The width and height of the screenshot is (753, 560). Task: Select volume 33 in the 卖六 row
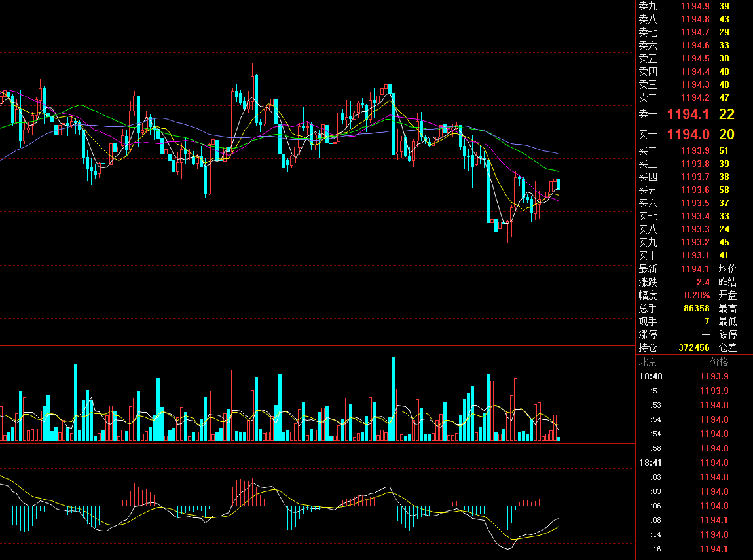[x=724, y=45]
